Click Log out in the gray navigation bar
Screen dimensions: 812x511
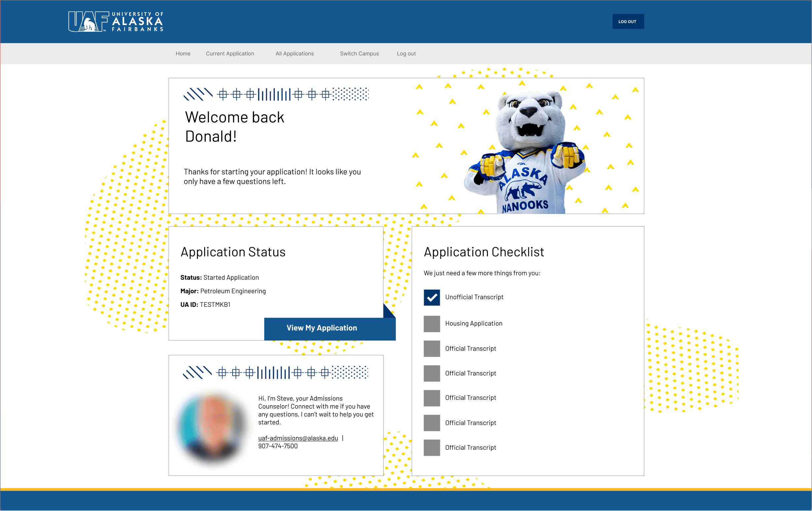pos(406,54)
